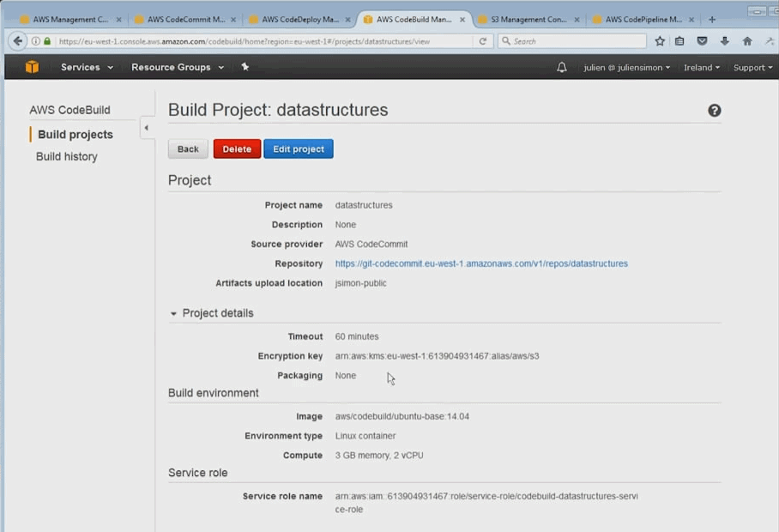Screen dimensions: 779x532
Task: Close the AWS CodeBuild tab
Action: tap(462, 20)
